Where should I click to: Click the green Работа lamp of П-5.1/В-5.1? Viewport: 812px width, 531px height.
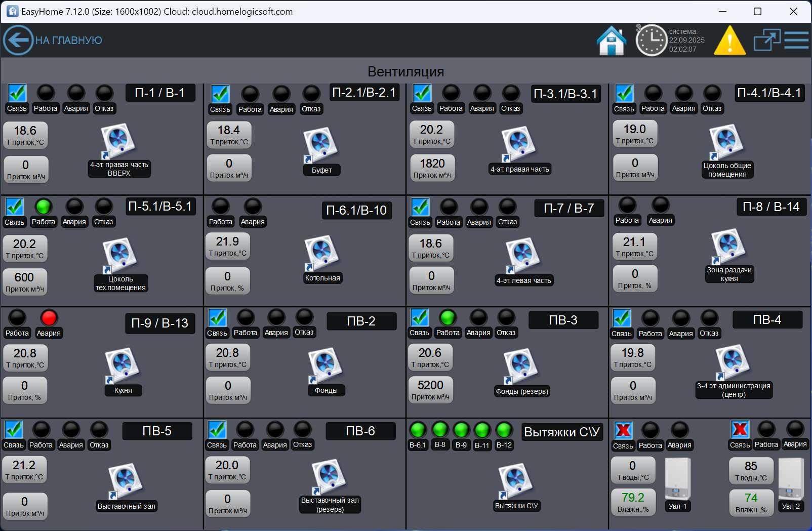[x=44, y=207]
